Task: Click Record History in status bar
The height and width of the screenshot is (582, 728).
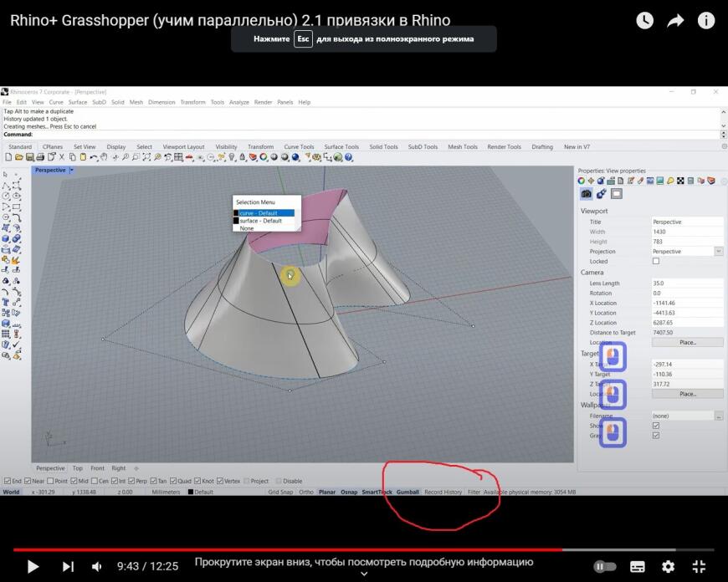Action: [x=443, y=492]
